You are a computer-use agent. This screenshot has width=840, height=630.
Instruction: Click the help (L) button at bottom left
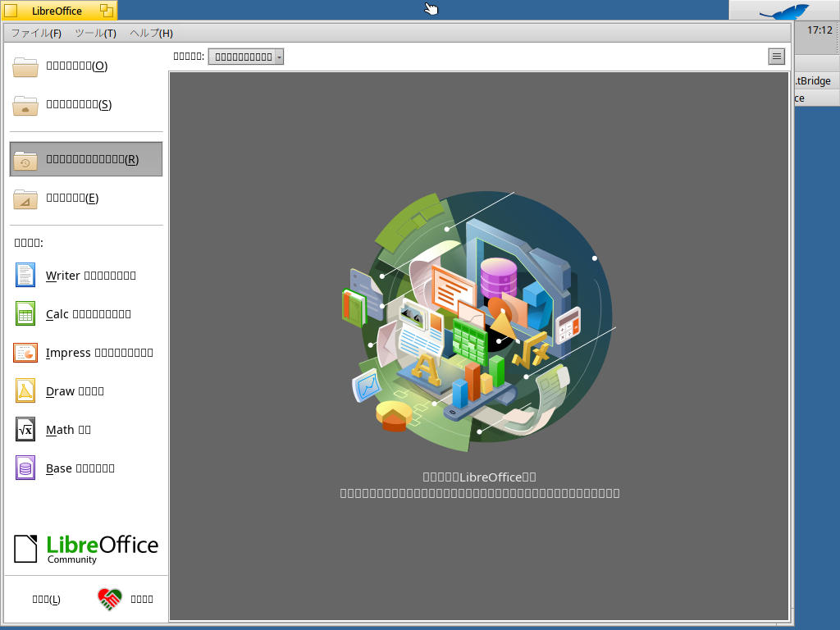tap(46, 599)
